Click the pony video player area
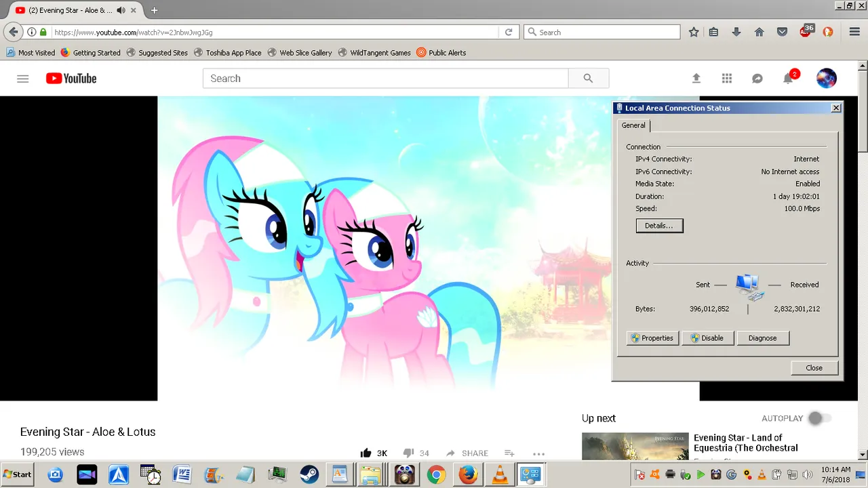Screen dimensions: 868x488 click(x=429, y=248)
